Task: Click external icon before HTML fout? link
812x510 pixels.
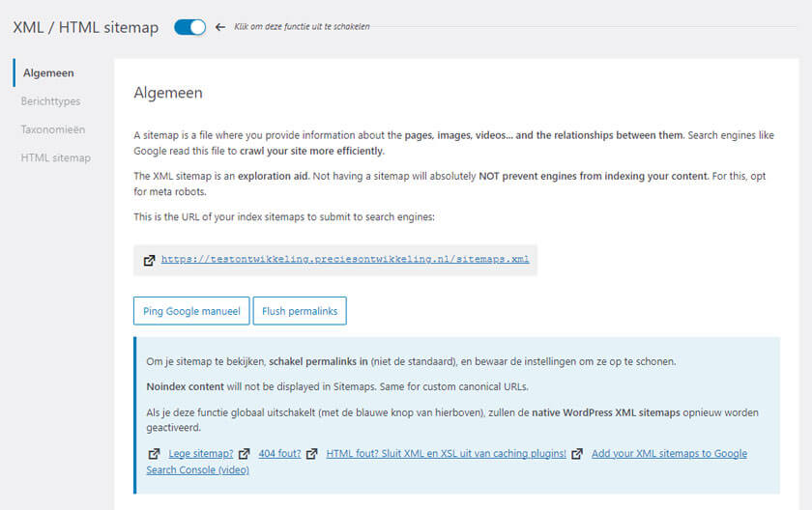Action: pyautogui.click(x=311, y=454)
